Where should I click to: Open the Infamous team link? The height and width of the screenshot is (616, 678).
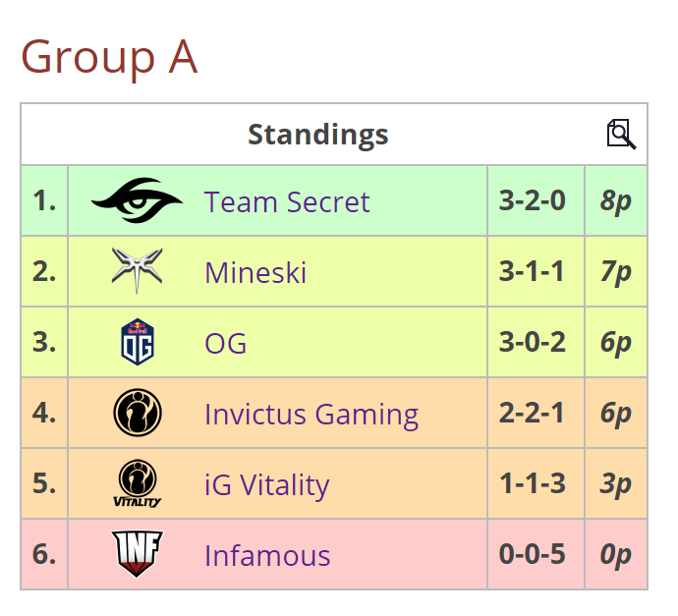(x=267, y=555)
